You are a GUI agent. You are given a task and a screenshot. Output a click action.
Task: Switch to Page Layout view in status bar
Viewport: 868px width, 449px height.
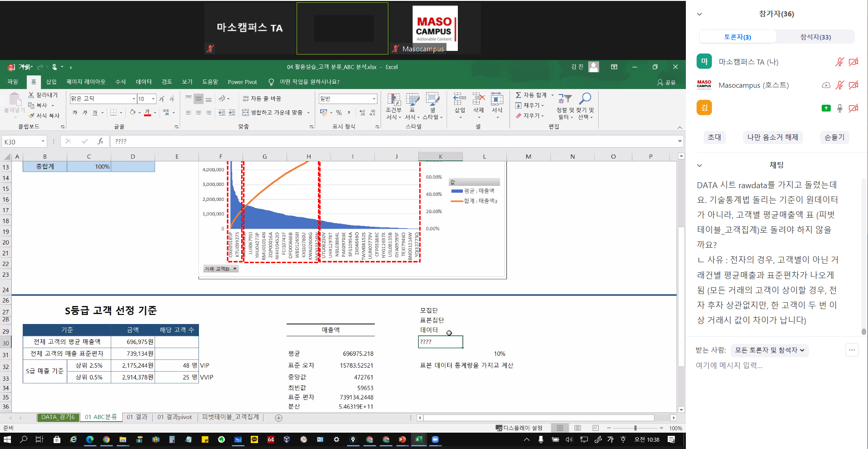click(x=578, y=428)
